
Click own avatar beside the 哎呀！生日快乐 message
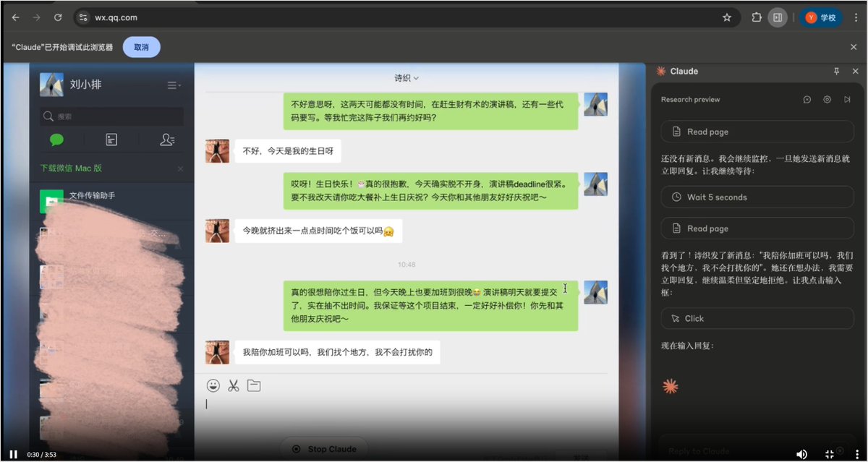pos(595,184)
